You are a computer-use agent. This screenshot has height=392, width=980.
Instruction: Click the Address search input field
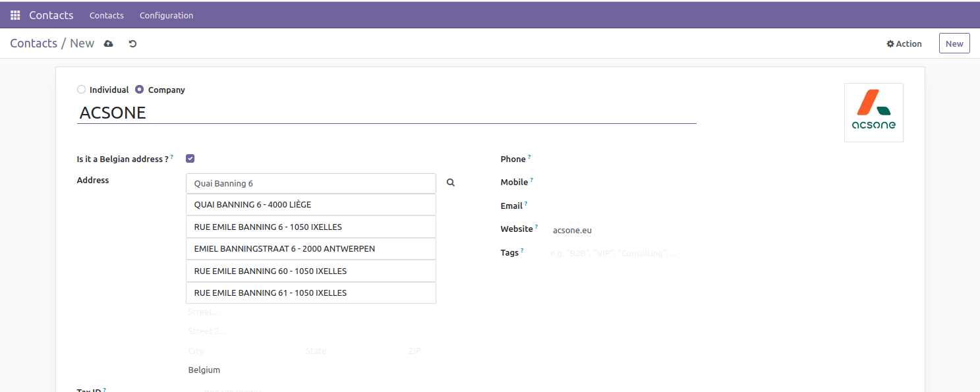tap(311, 183)
